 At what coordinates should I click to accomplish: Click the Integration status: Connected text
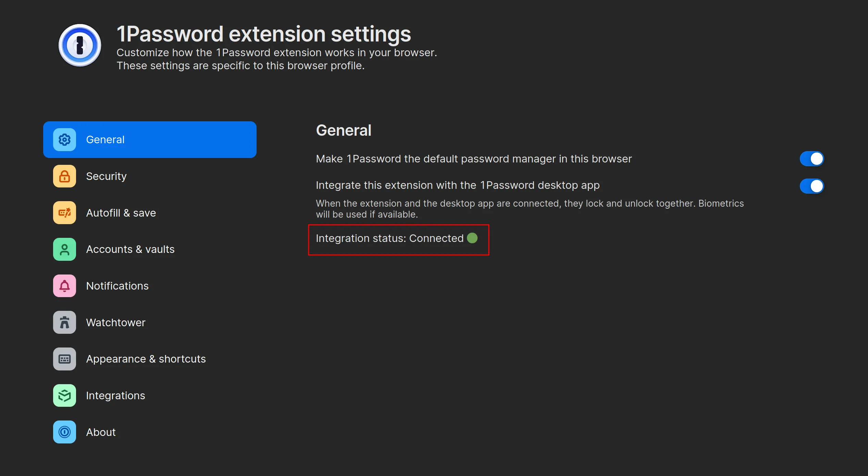point(389,238)
